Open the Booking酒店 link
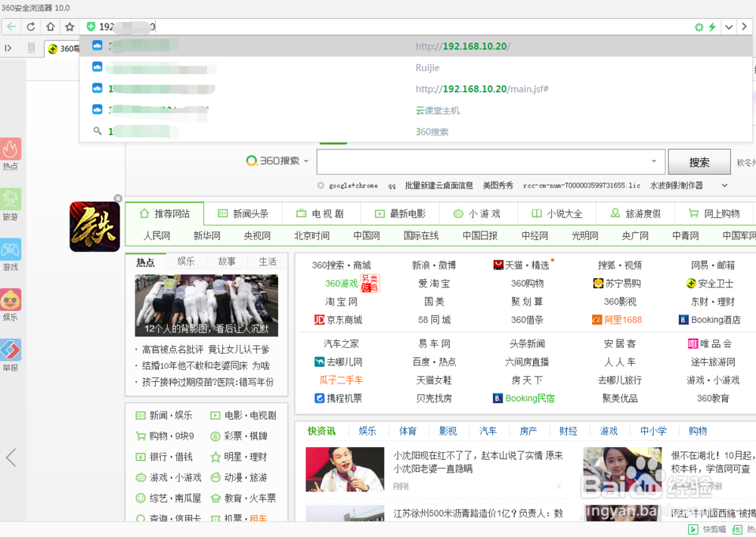 (710, 320)
